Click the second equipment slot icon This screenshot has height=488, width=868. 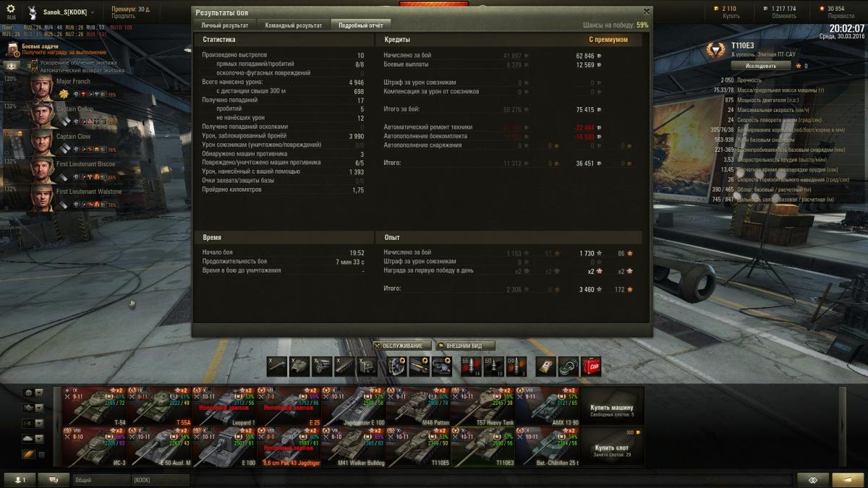coord(419,366)
